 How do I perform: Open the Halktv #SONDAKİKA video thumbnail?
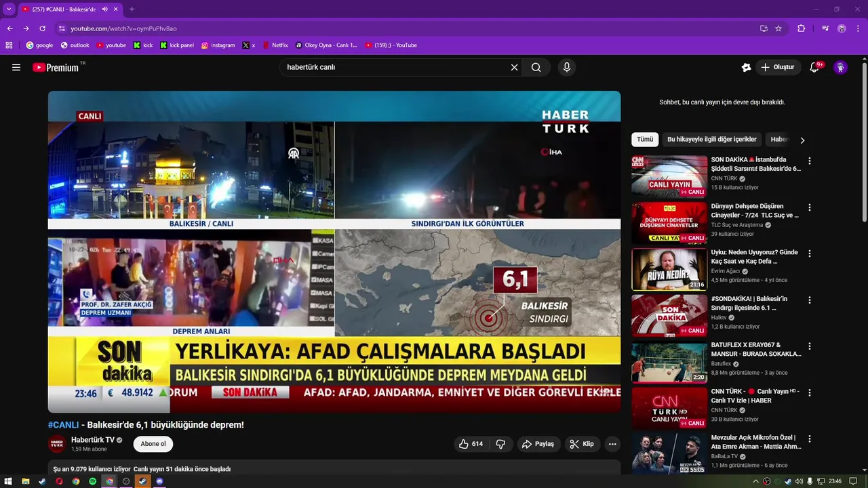point(669,315)
